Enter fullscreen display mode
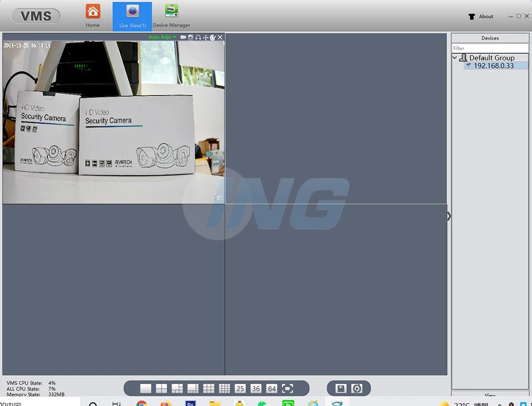 click(x=287, y=388)
